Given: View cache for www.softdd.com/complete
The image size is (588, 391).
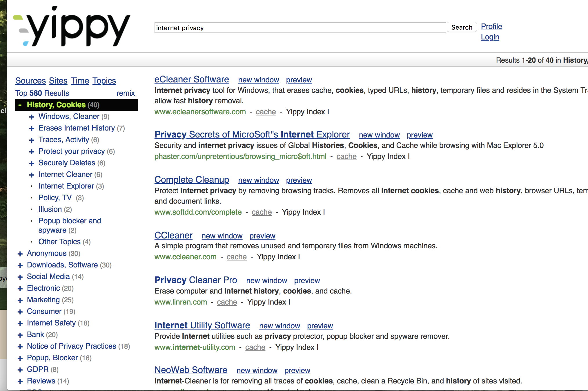Looking at the screenshot, I should coord(262,212).
